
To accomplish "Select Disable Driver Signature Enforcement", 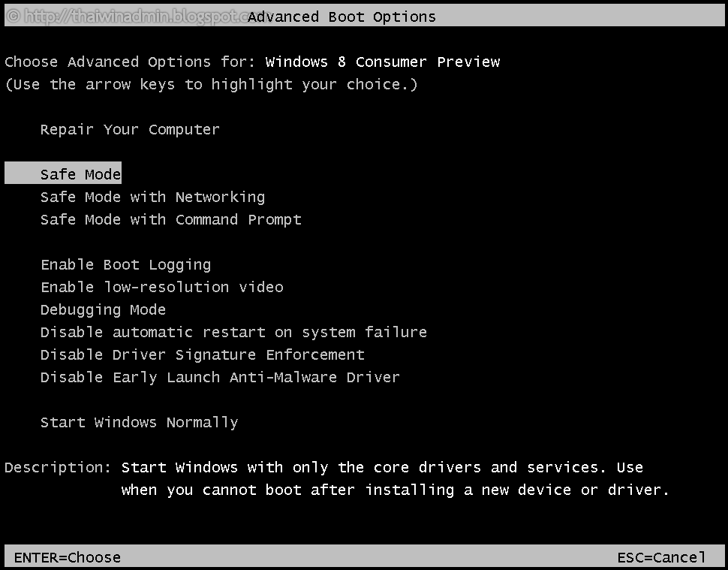I will 202,354.
